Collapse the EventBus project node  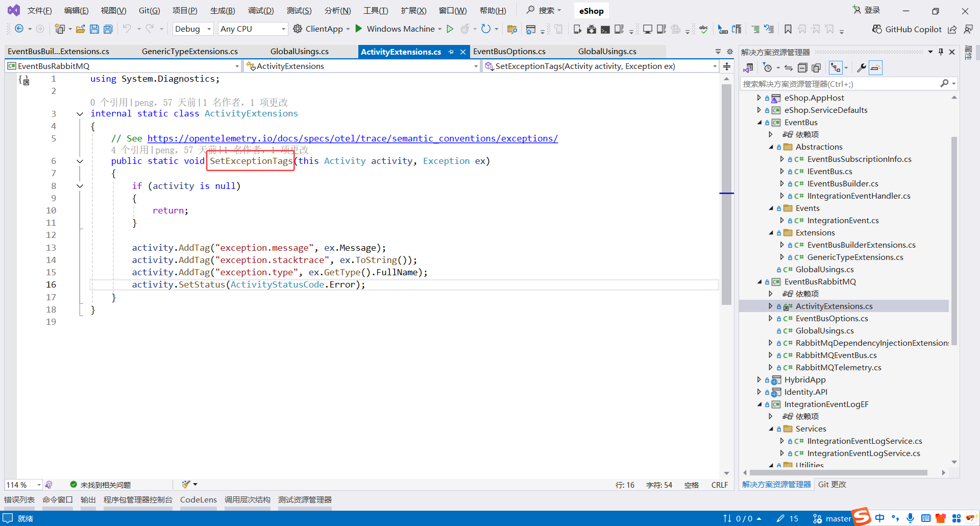coord(759,123)
